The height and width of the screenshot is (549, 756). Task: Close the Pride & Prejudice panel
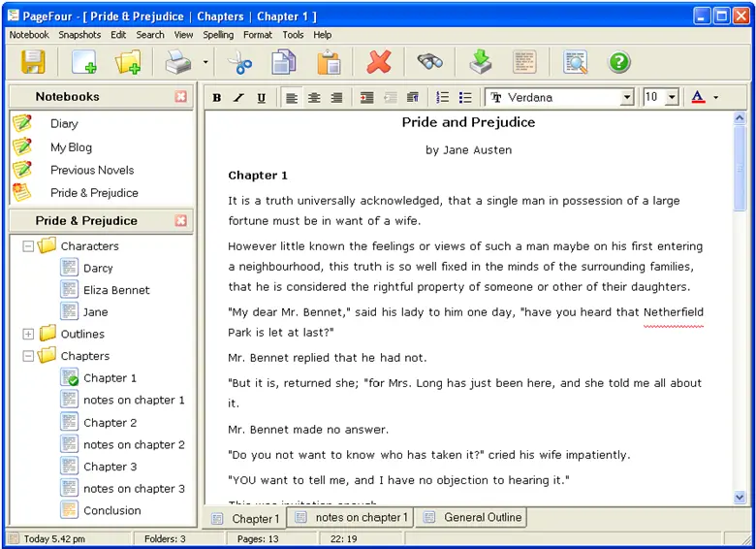point(181,221)
